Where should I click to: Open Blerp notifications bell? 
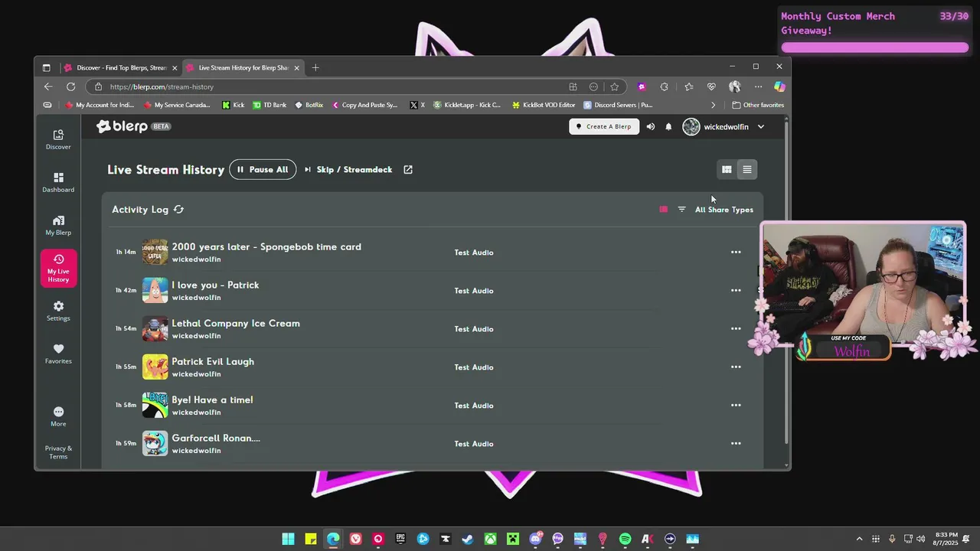coord(668,126)
